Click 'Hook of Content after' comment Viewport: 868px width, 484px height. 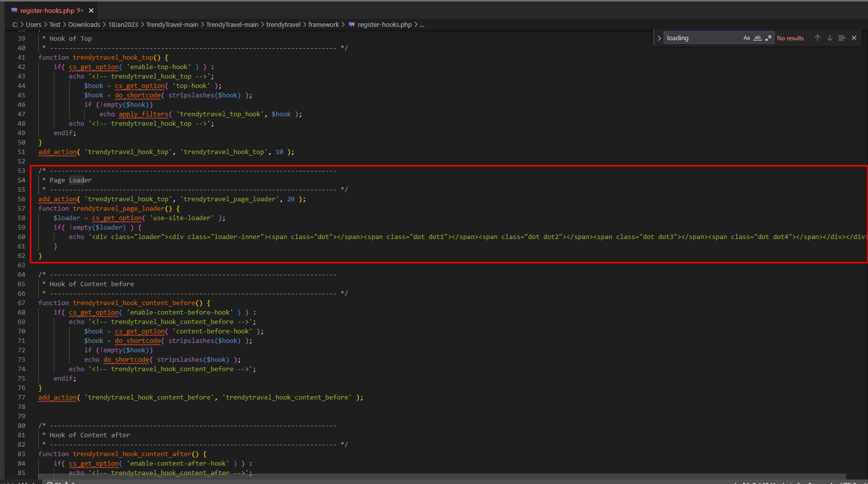pyautogui.click(x=89, y=435)
